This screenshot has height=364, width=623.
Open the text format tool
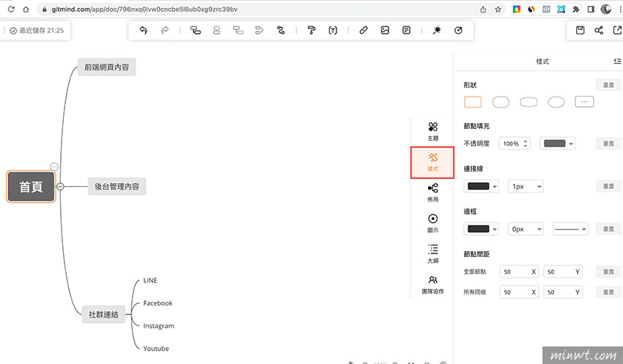(x=333, y=30)
